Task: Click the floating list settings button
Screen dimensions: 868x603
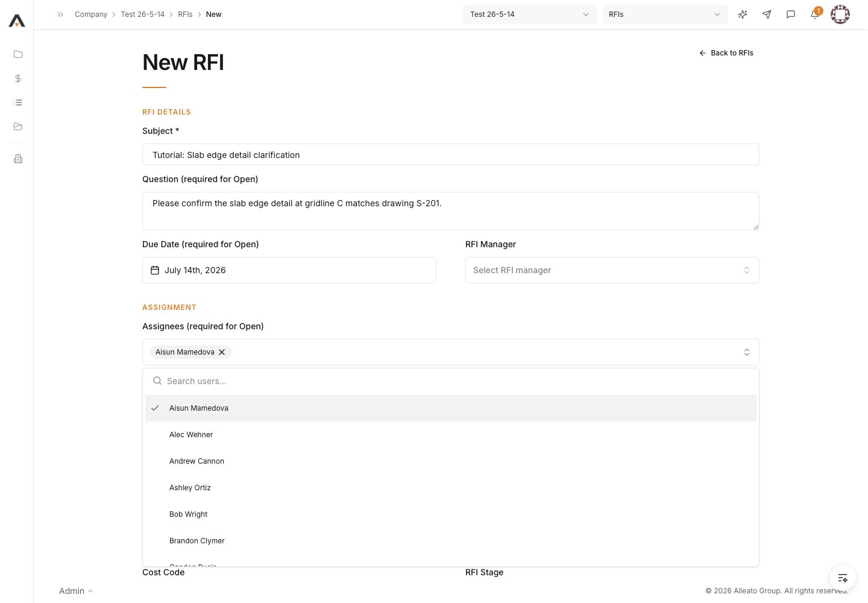Action: (843, 578)
